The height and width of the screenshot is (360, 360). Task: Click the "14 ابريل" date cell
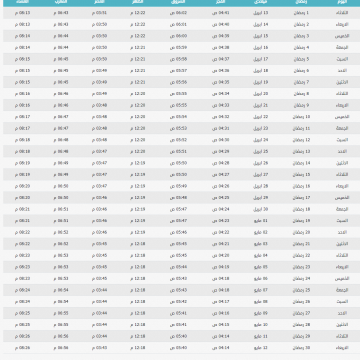(x=261, y=25)
